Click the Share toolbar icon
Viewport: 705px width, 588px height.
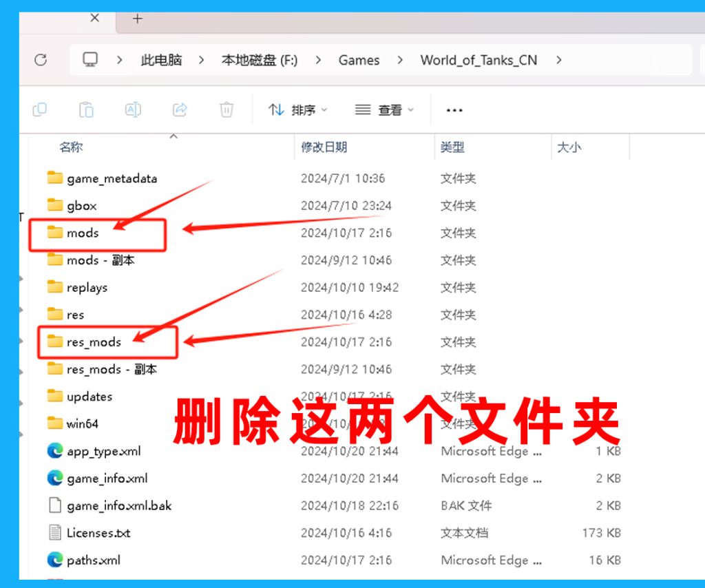tap(180, 109)
